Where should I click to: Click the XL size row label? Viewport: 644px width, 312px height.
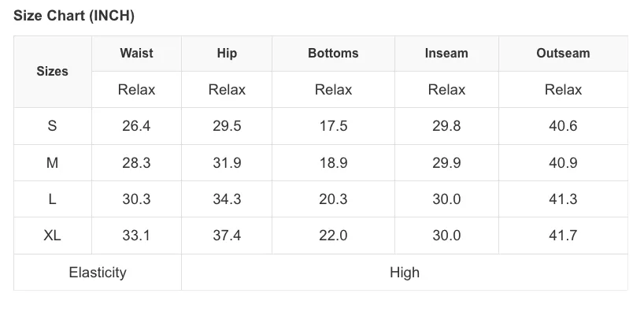(x=52, y=236)
